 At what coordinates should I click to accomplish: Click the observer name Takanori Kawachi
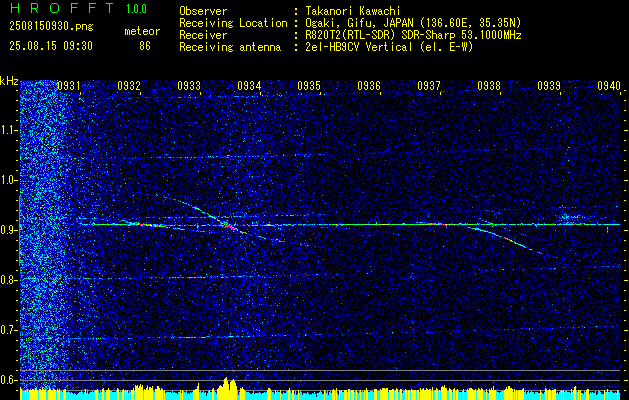pyautogui.click(x=353, y=11)
